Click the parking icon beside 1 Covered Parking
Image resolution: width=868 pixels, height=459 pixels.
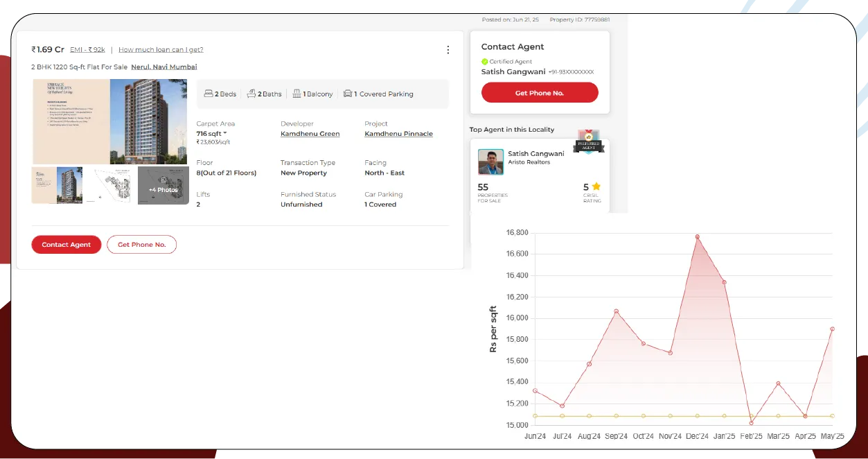click(348, 94)
